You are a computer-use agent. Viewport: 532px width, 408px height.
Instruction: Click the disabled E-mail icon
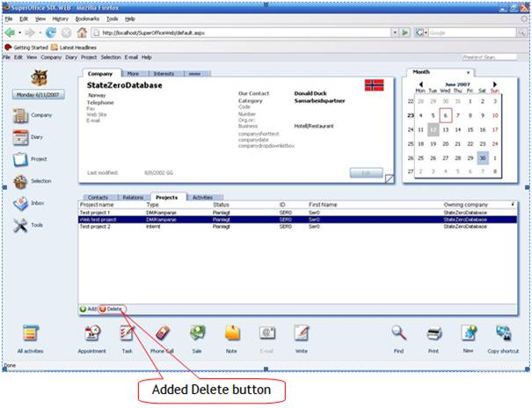267,333
